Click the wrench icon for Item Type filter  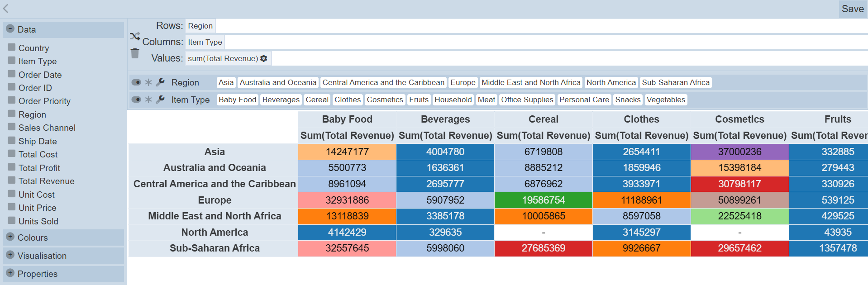(160, 100)
